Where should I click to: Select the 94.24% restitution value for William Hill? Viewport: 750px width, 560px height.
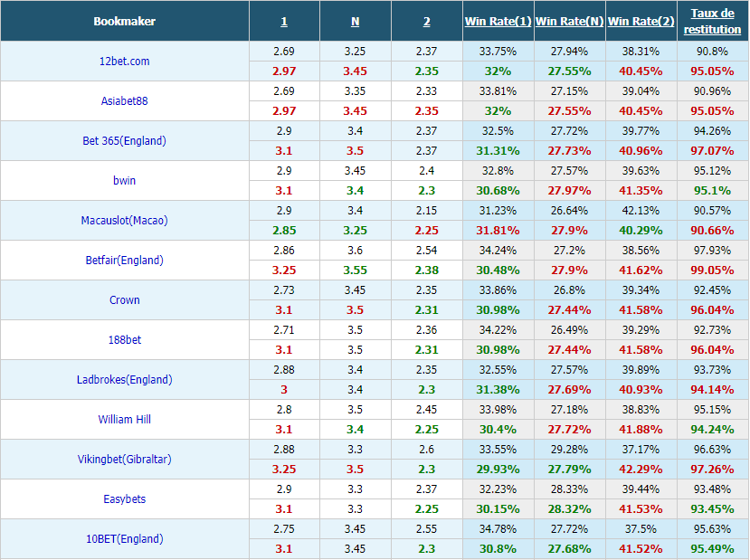click(x=712, y=430)
